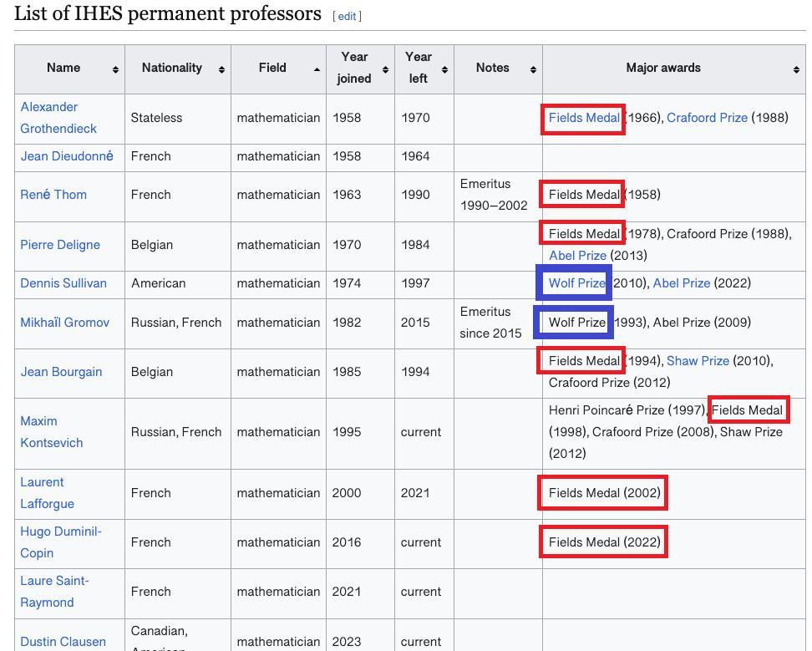The image size is (812, 651).
Task: Sort by Field column arrow
Action: (317, 70)
